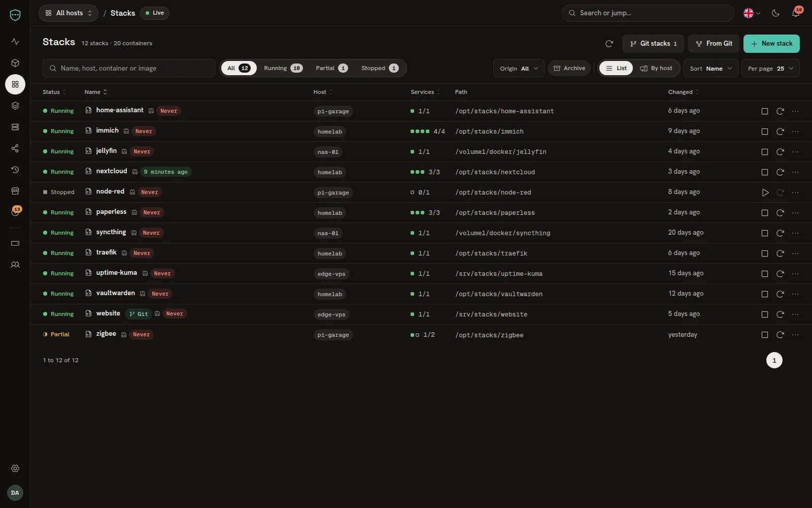Switch to dark mode moon icon

(775, 13)
